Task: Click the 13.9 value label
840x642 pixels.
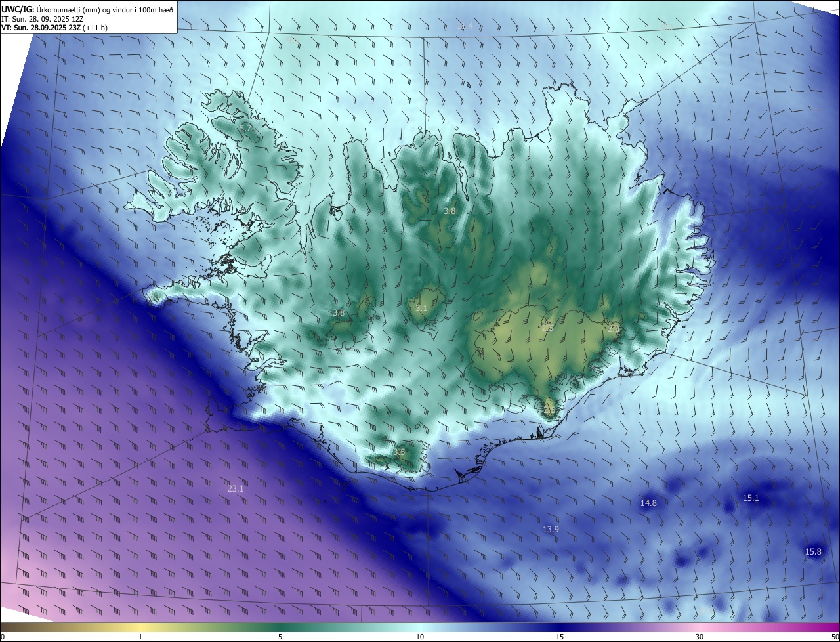Action: [x=551, y=529]
